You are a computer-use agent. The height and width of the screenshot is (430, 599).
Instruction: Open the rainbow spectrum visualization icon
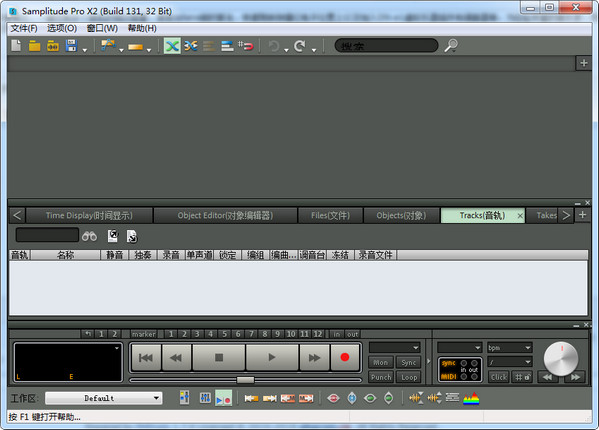471,398
